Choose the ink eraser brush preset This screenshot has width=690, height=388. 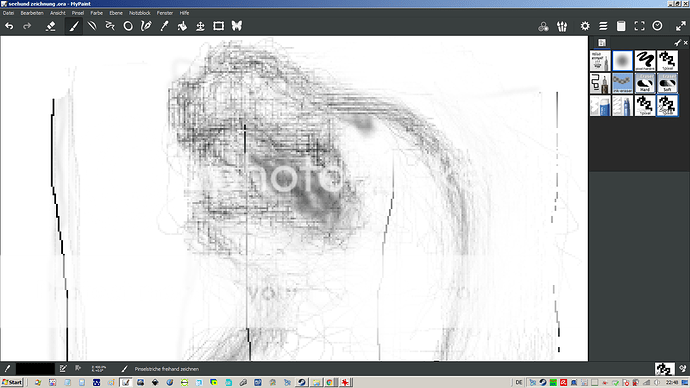tap(622, 83)
